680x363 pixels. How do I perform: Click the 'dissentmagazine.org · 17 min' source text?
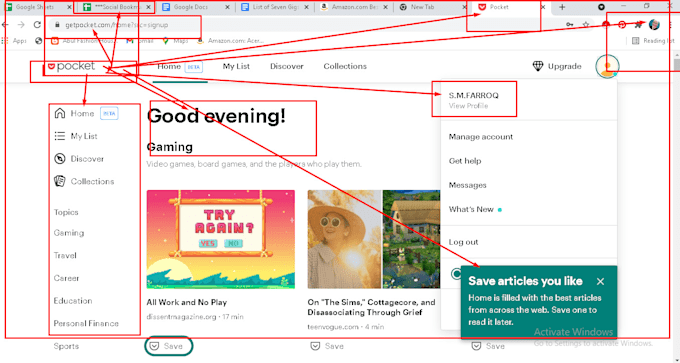pos(195,317)
